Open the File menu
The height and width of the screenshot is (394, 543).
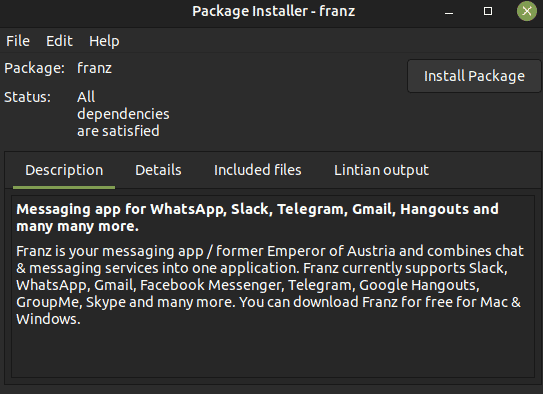tap(18, 41)
